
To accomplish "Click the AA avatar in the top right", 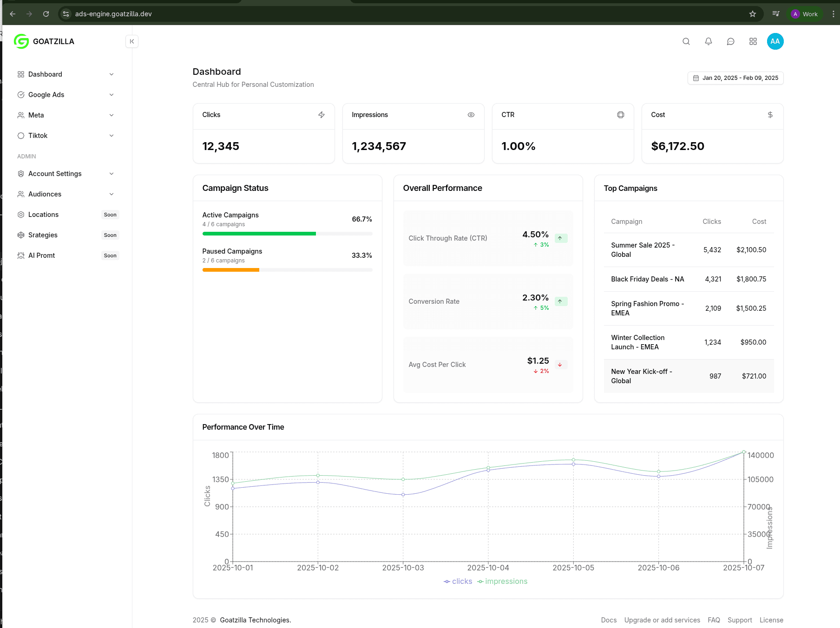I will coord(775,41).
